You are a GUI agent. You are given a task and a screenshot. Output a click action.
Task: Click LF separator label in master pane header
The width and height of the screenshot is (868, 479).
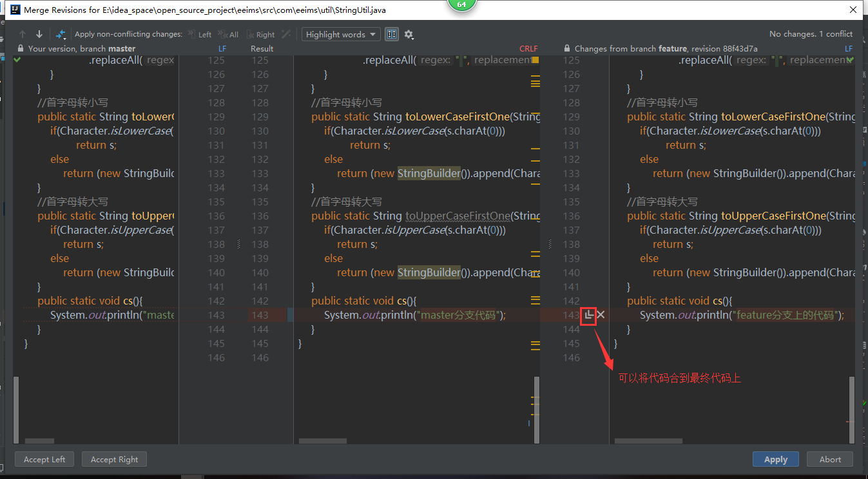pyautogui.click(x=222, y=48)
